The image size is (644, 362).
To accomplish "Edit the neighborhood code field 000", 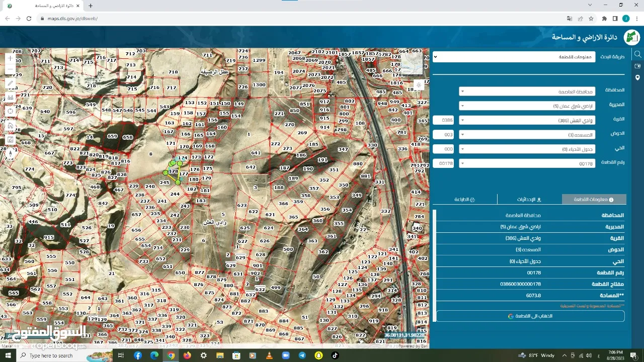I will (443, 149).
